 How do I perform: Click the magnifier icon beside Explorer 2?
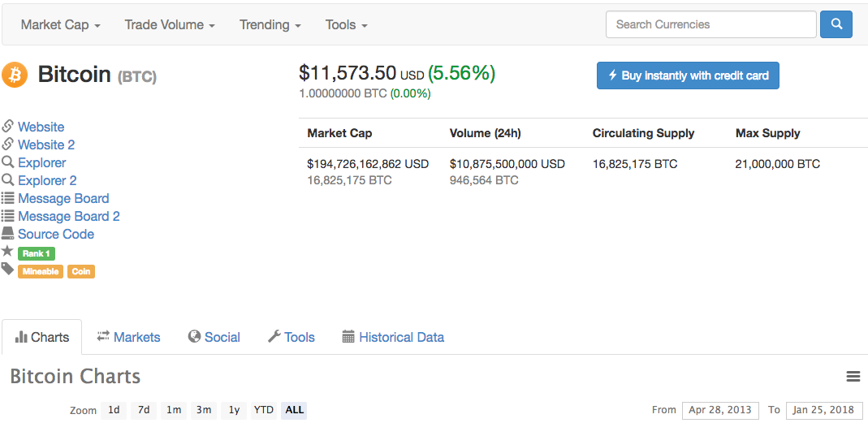pos(8,180)
